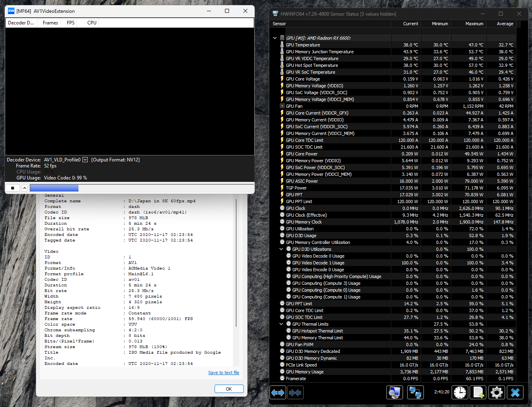Click the video playback progress bar

142,188
